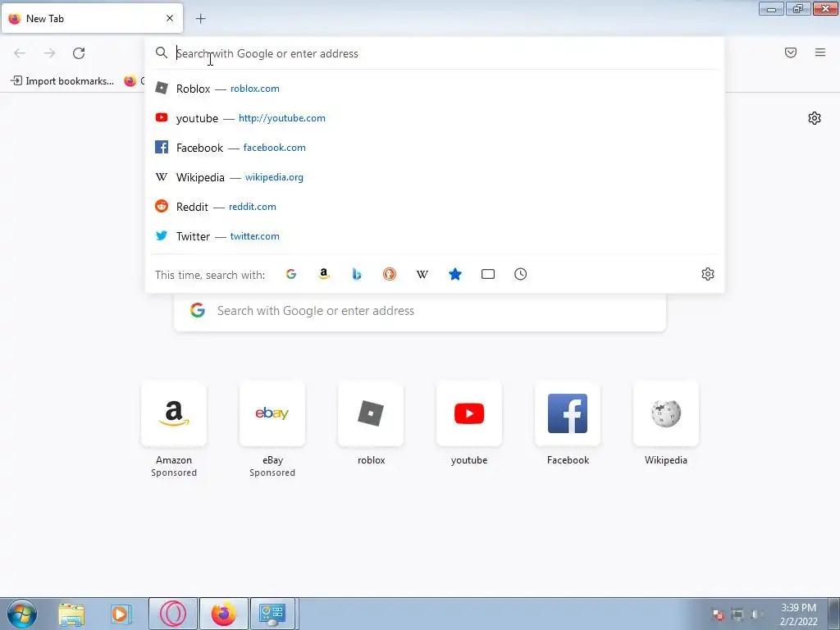Search this time with Bing icon
The width and height of the screenshot is (840, 630).
(x=357, y=274)
